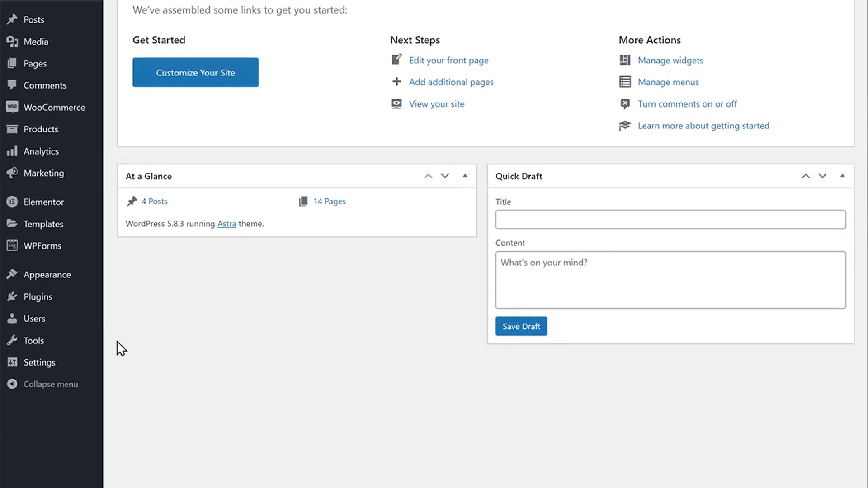The width and height of the screenshot is (868, 488).
Task: Click the plus icon beside Add additional pages
Action: 396,82
